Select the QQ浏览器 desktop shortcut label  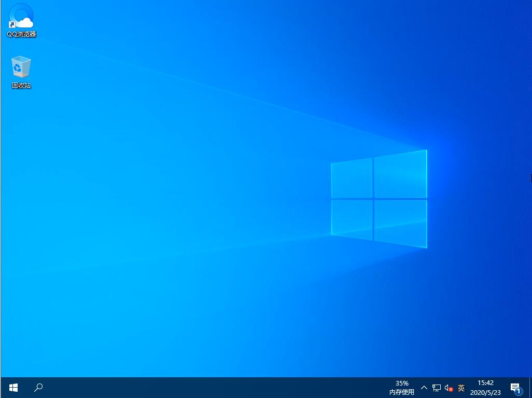pos(21,35)
